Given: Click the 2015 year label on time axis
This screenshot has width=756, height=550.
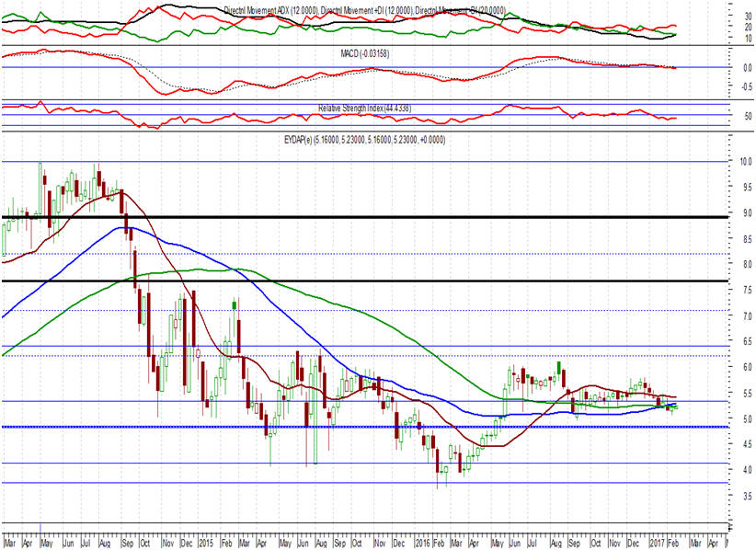Looking at the screenshot, I should click(x=206, y=544).
